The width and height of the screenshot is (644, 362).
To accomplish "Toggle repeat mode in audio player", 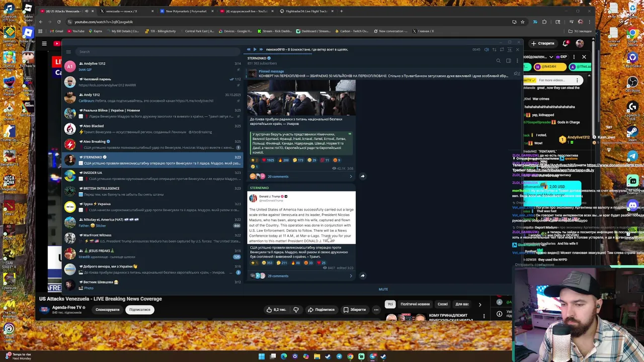I will pyautogui.click(x=502, y=49).
